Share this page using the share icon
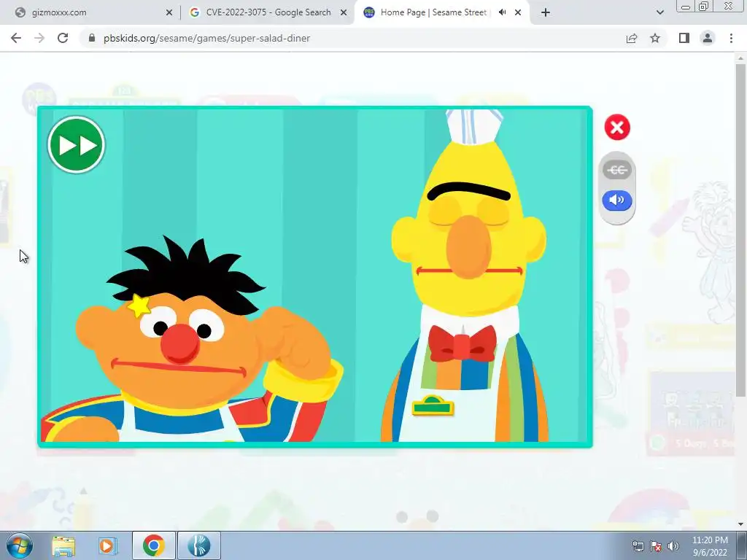Viewport: 747px width, 560px height. tap(632, 38)
